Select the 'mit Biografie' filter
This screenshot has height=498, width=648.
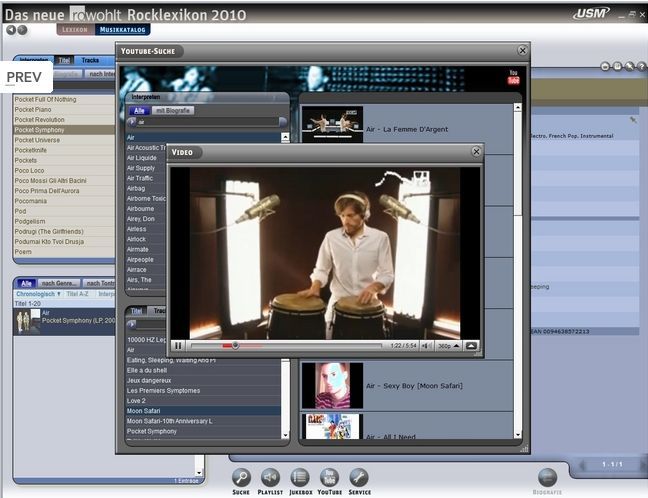(x=173, y=111)
